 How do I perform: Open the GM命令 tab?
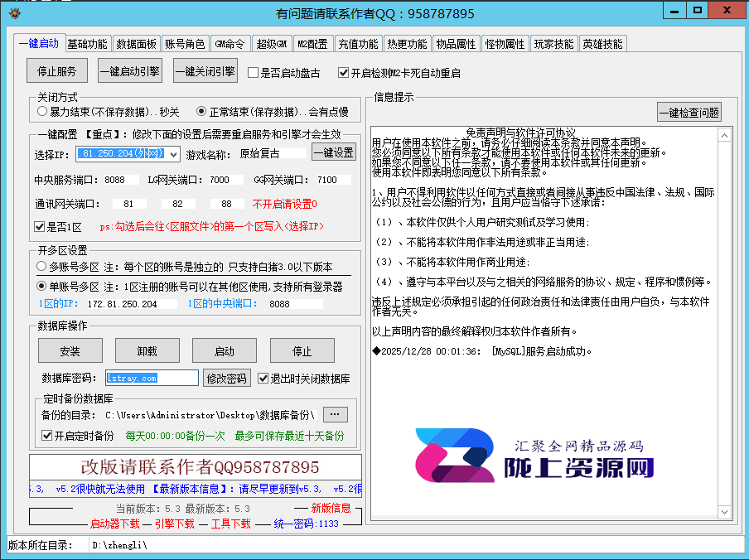coord(229,44)
